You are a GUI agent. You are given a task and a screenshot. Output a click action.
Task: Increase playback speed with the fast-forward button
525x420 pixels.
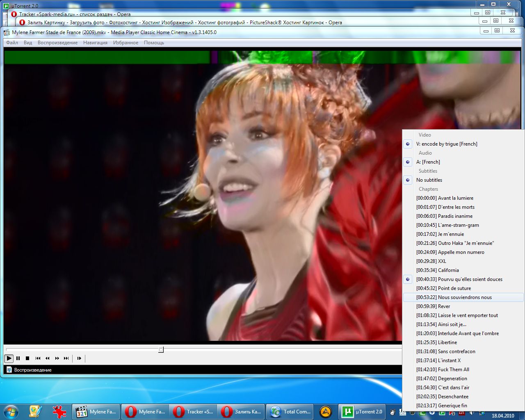[x=57, y=358]
